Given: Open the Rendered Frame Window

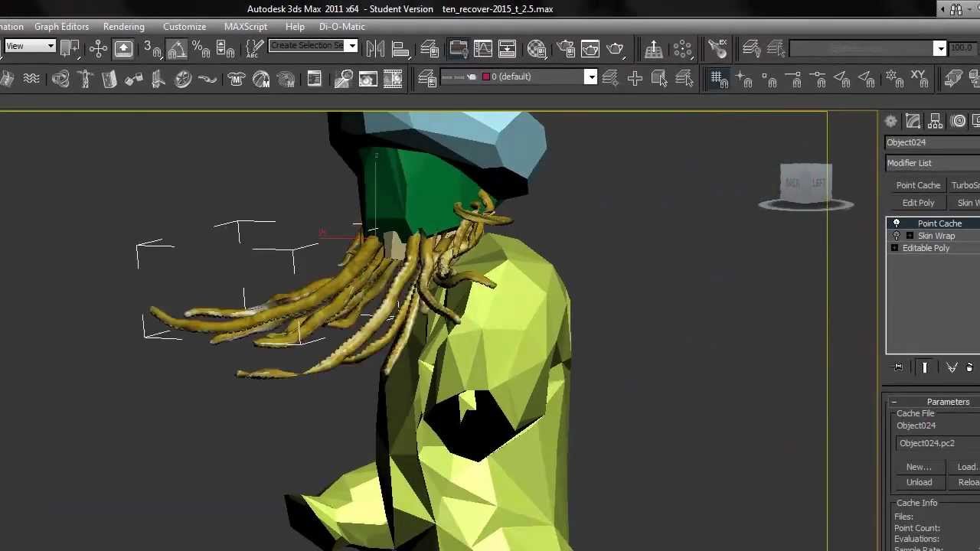Looking at the screenshot, I should (x=590, y=49).
